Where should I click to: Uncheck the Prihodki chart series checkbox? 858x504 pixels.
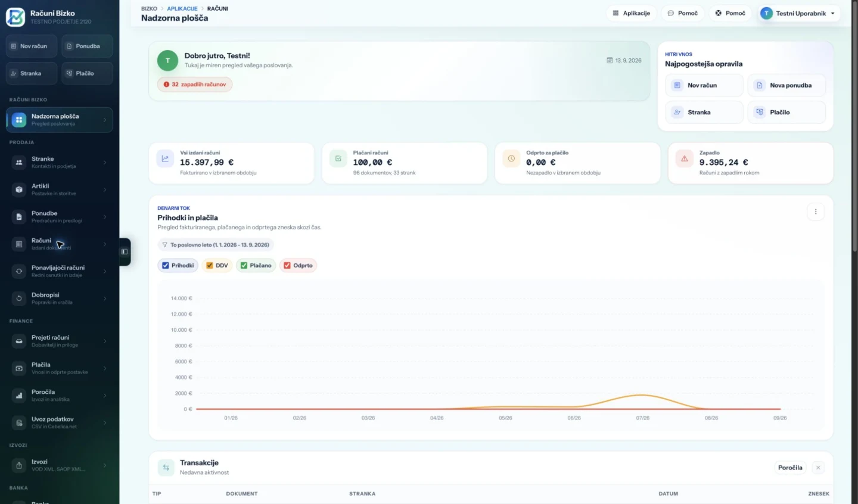pos(166,266)
